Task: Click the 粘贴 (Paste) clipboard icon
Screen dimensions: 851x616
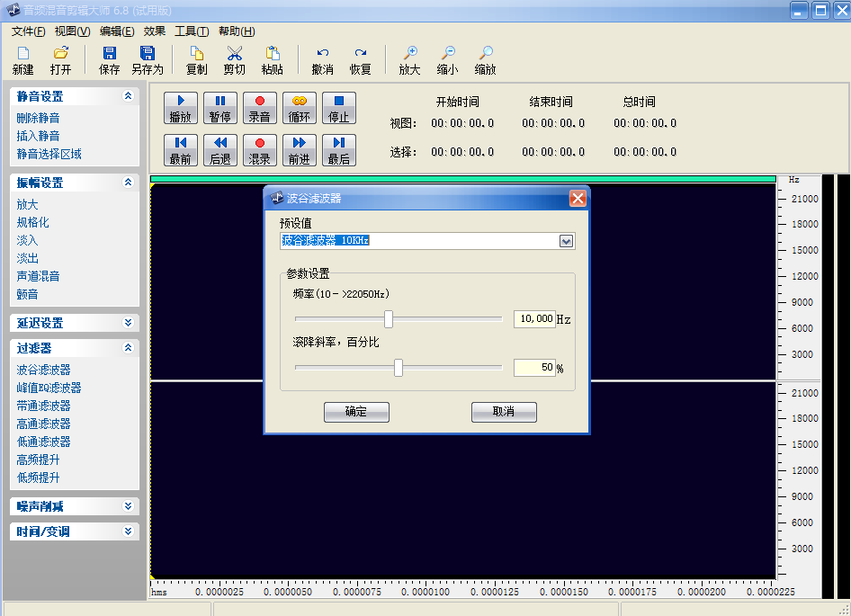Action: click(273, 54)
